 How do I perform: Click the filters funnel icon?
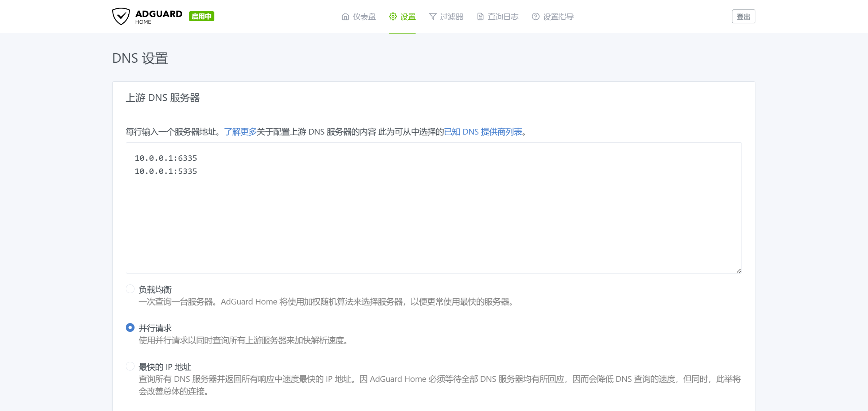coord(432,17)
